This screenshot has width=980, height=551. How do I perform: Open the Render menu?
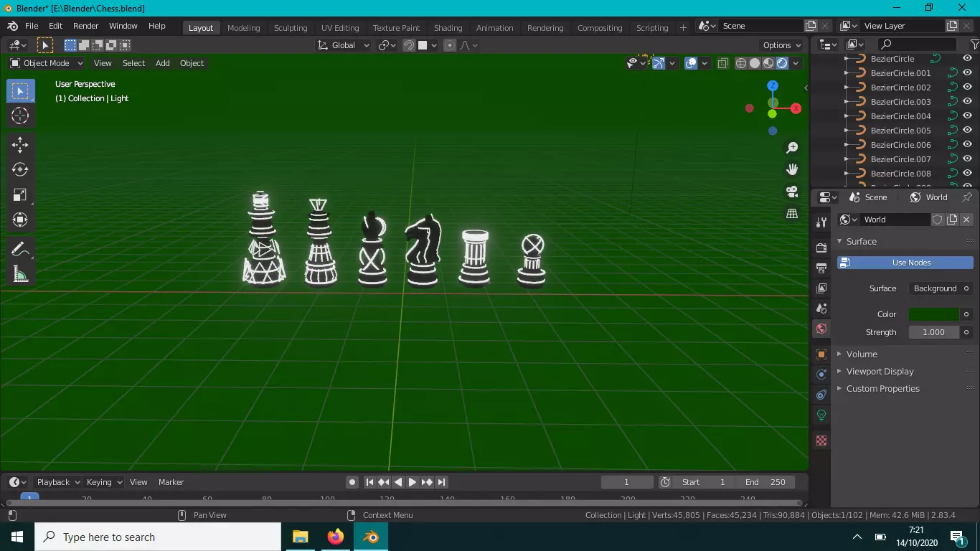coord(86,26)
